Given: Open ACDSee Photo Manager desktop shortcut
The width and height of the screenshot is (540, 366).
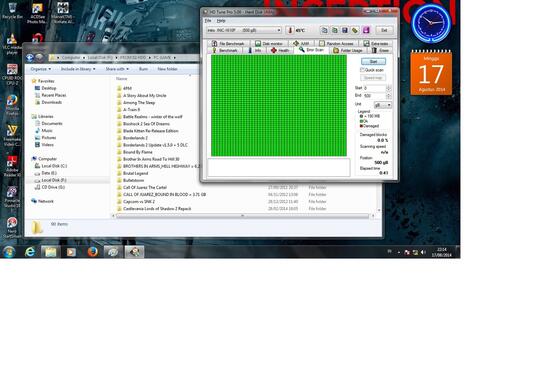Looking at the screenshot, I should [x=37, y=13].
